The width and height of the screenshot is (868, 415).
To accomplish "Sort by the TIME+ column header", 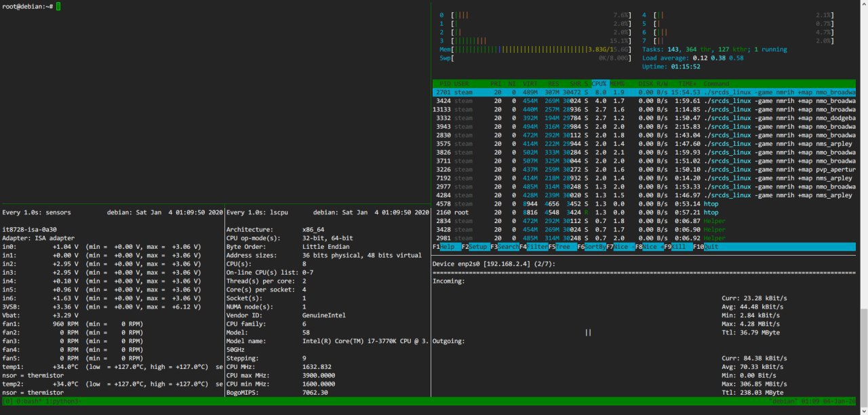I will point(687,83).
